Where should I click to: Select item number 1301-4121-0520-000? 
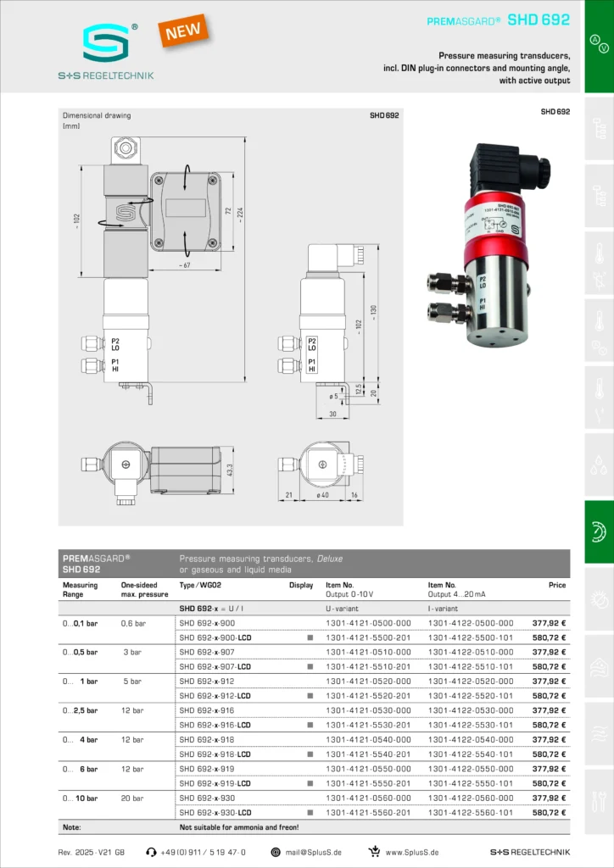click(368, 682)
